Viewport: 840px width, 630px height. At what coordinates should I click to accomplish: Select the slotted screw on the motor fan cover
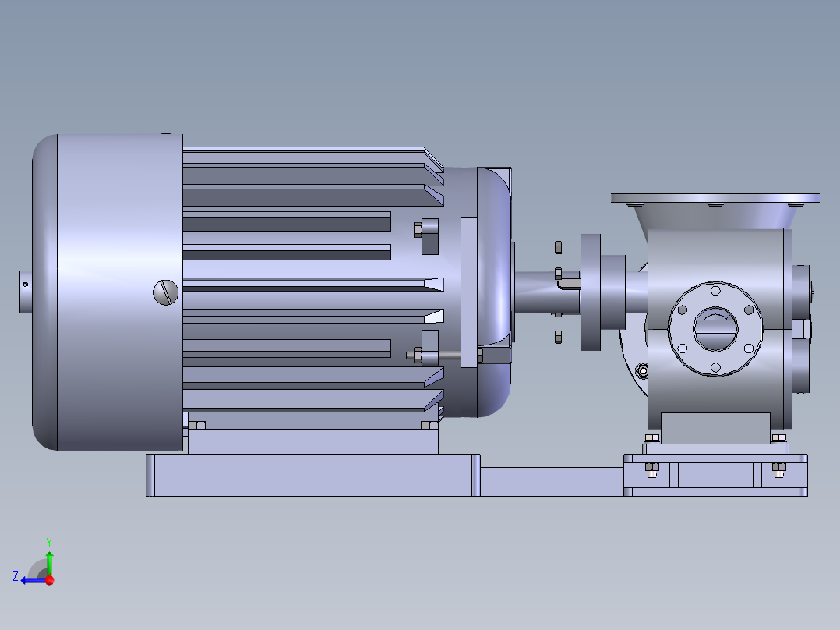[x=165, y=292]
